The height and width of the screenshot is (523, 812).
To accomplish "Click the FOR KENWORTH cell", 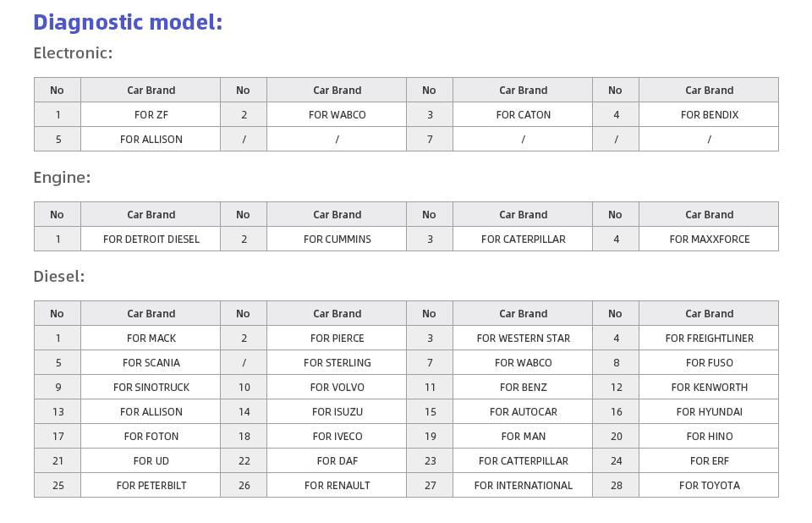I will (709, 388).
